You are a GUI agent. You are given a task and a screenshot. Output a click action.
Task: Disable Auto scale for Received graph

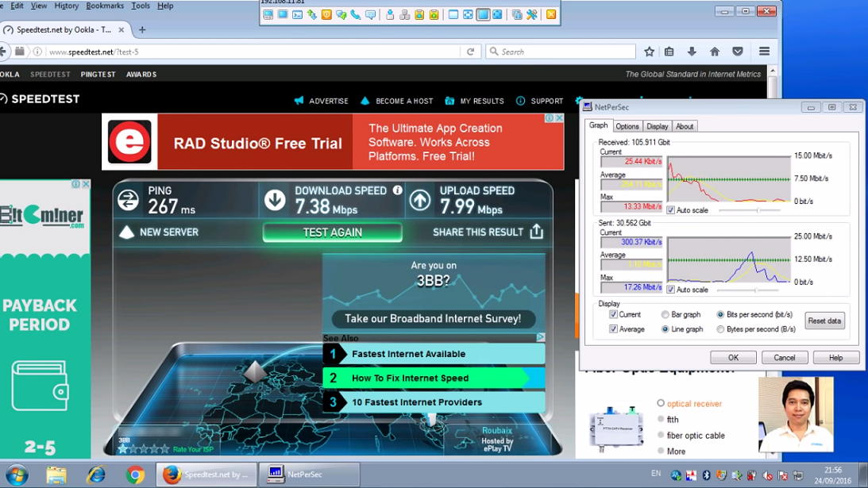[x=671, y=210]
